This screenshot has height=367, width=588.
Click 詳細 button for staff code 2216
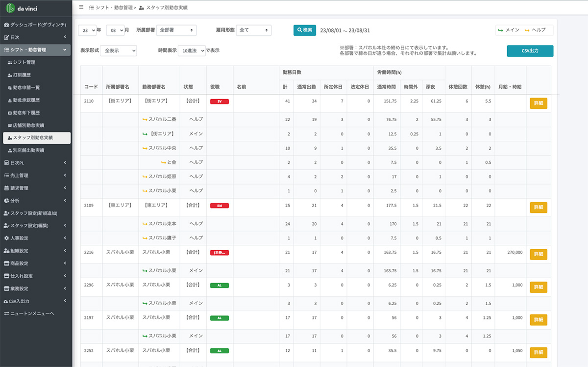coord(538,254)
